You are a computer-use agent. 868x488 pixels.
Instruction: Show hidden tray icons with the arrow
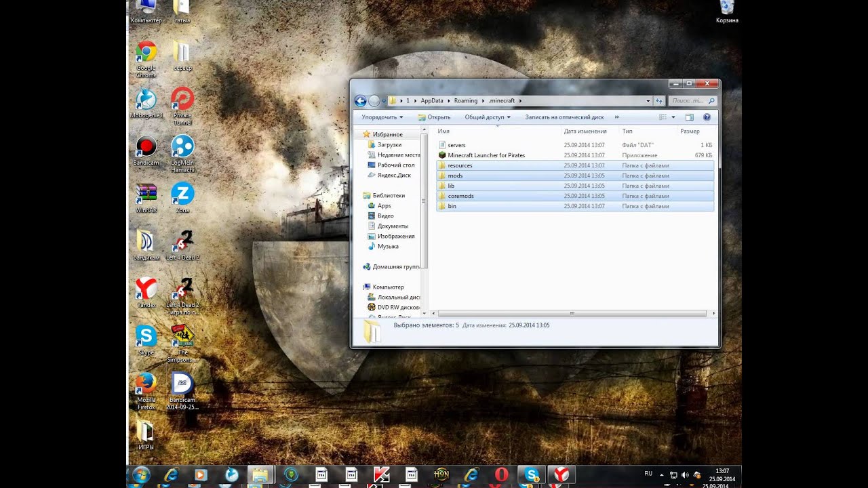(x=663, y=475)
